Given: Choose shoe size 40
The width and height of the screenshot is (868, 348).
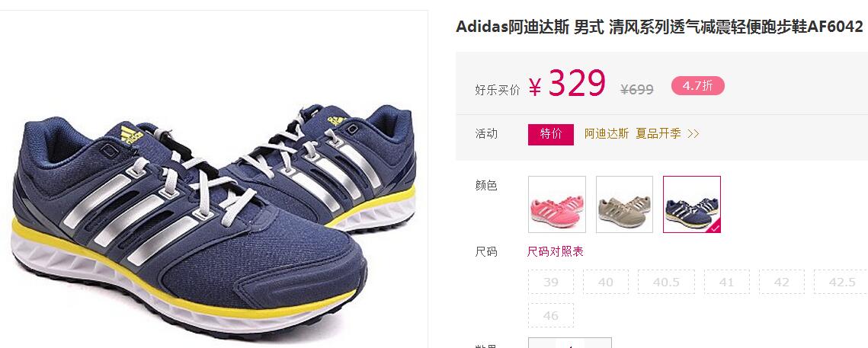Looking at the screenshot, I should pos(606,282).
